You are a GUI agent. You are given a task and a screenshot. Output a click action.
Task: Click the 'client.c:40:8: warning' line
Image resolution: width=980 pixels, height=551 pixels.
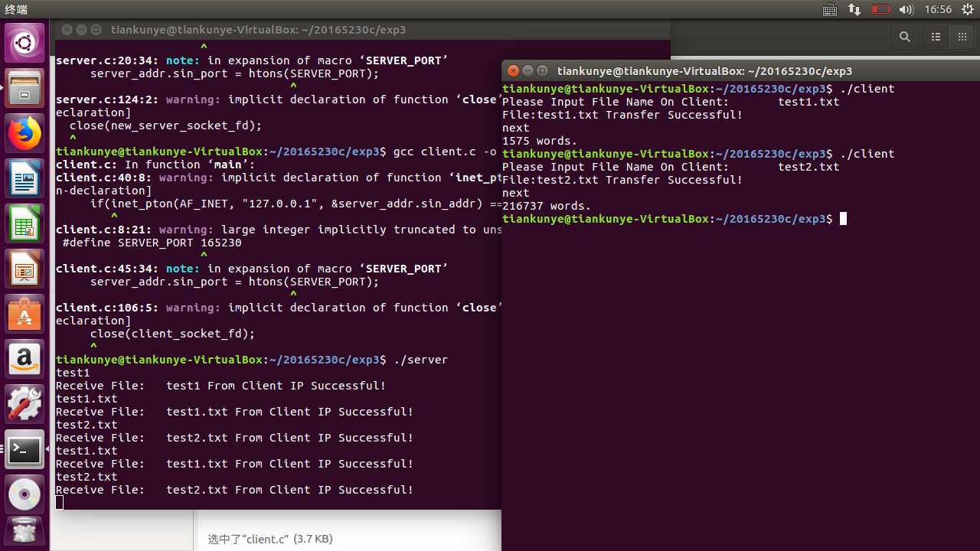point(279,178)
